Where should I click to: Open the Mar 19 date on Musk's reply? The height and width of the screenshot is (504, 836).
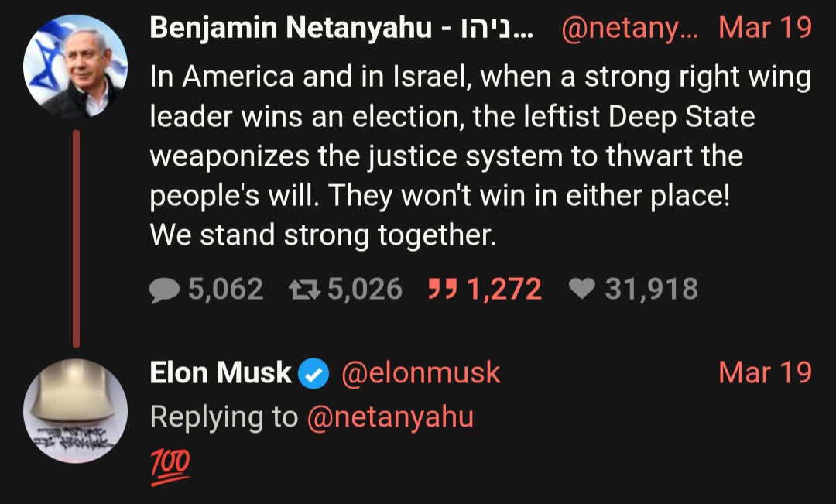click(765, 372)
